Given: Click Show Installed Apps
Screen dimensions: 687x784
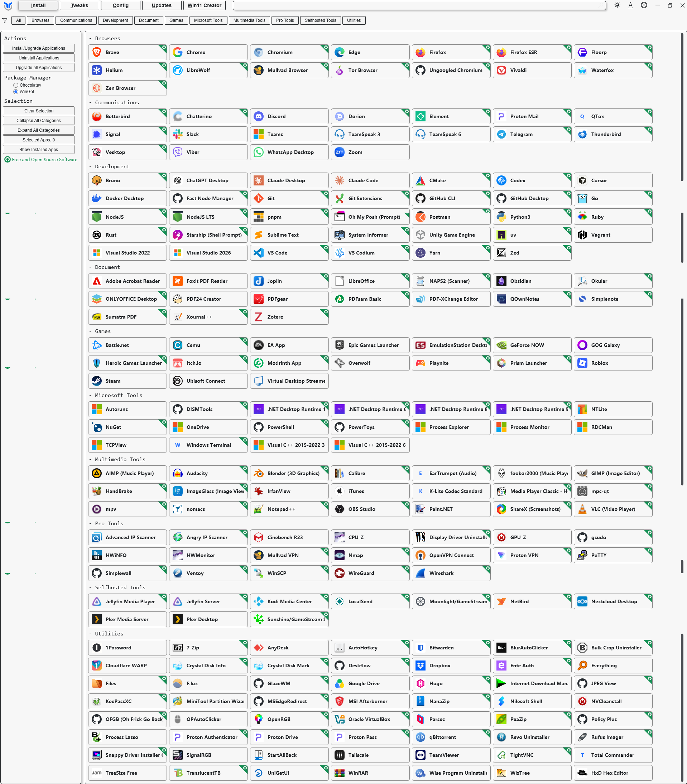Looking at the screenshot, I should click(39, 149).
